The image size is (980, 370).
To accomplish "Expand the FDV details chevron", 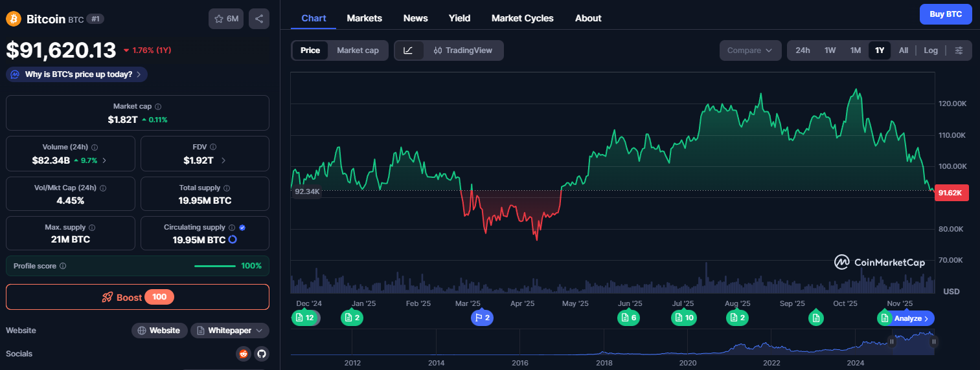I will pos(223,160).
